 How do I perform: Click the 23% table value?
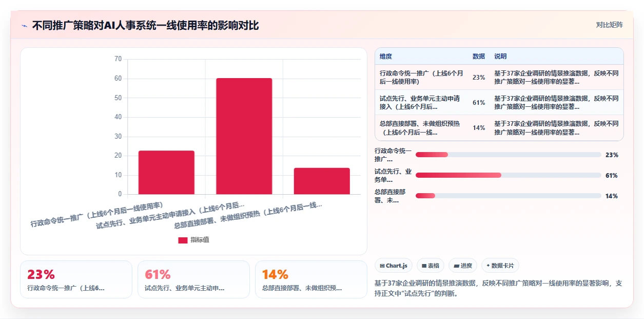pos(479,78)
